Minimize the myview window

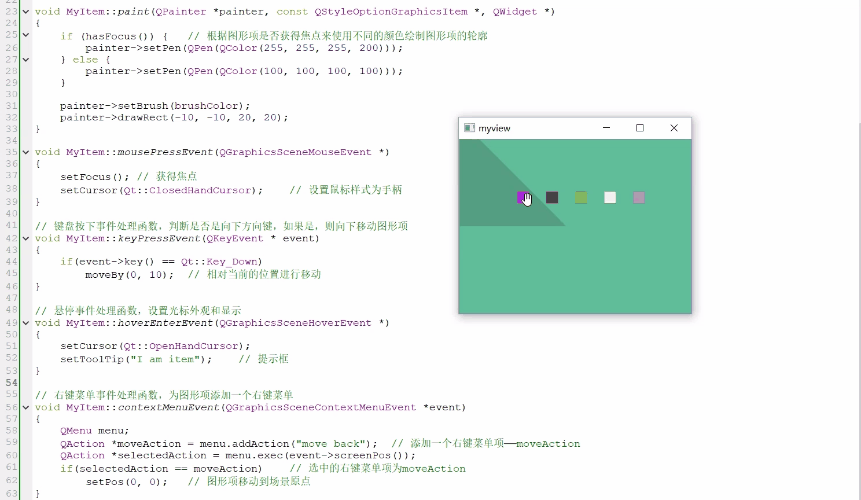(606, 128)
